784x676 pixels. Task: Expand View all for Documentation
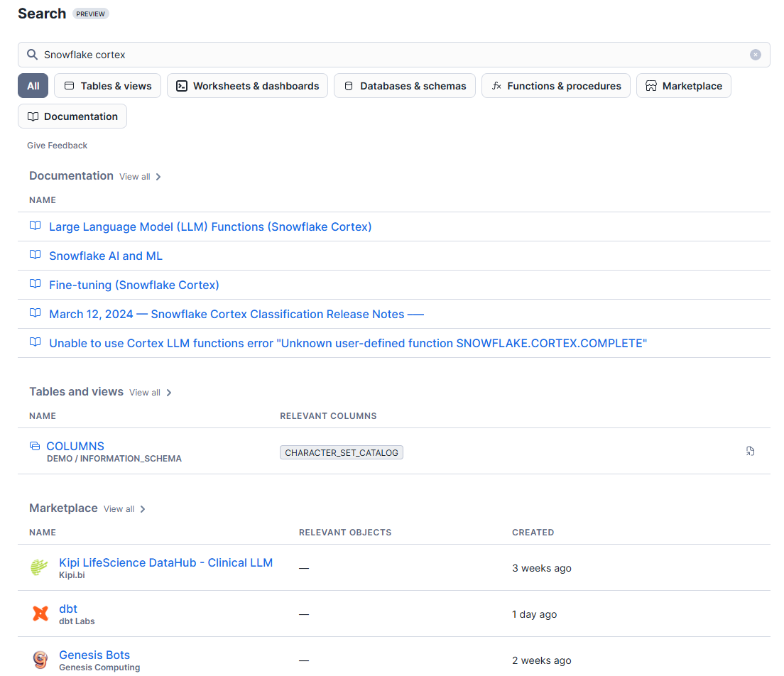coord(134,176)
